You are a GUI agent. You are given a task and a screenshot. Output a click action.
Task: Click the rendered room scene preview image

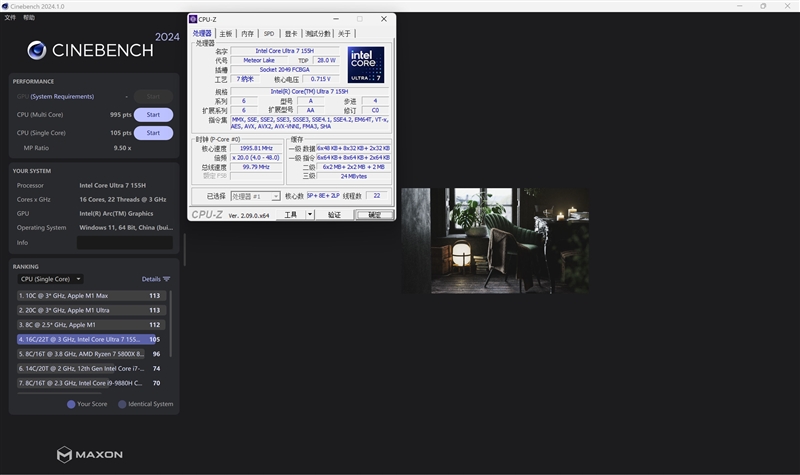click(x=494, y=240)
